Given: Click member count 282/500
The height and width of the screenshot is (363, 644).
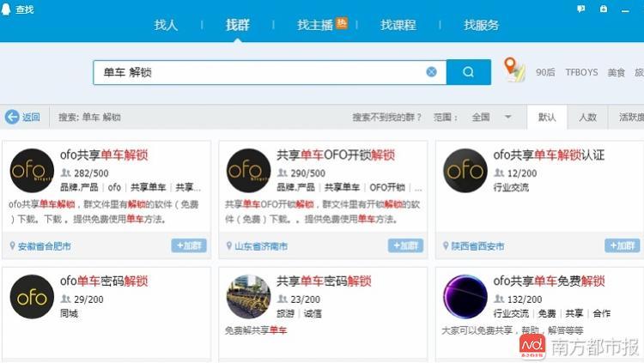Looking at the screenshot, I should (x=91, y=173).
